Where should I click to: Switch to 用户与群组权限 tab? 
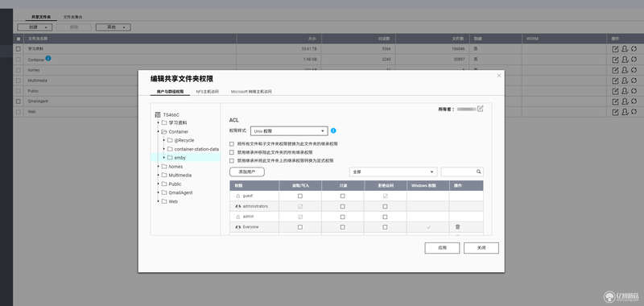(x=170, y=92)
